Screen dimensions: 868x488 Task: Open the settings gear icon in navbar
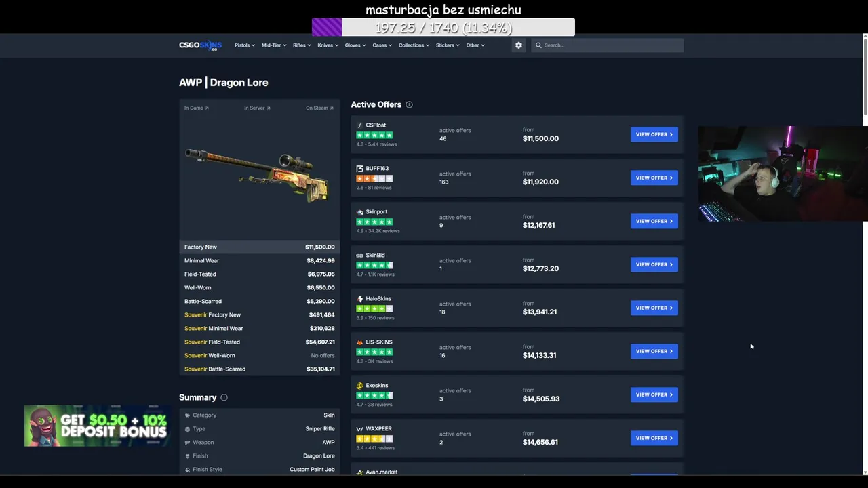click(x=519, y=45)
